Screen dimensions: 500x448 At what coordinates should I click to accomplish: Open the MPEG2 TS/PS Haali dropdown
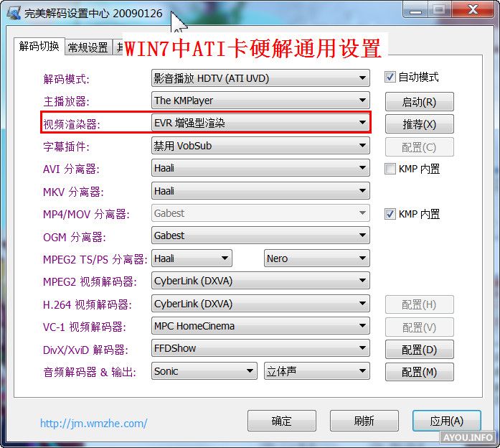point(192,258)
